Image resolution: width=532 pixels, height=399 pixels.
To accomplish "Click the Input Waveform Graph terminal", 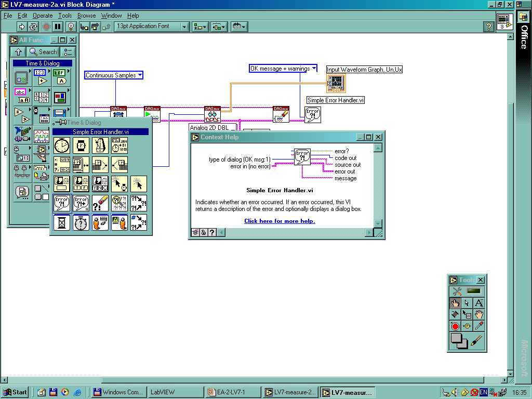I will 336,84.
